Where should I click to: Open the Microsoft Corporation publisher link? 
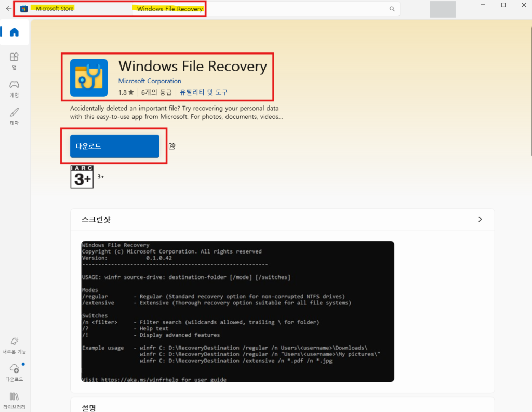(150, 81)
